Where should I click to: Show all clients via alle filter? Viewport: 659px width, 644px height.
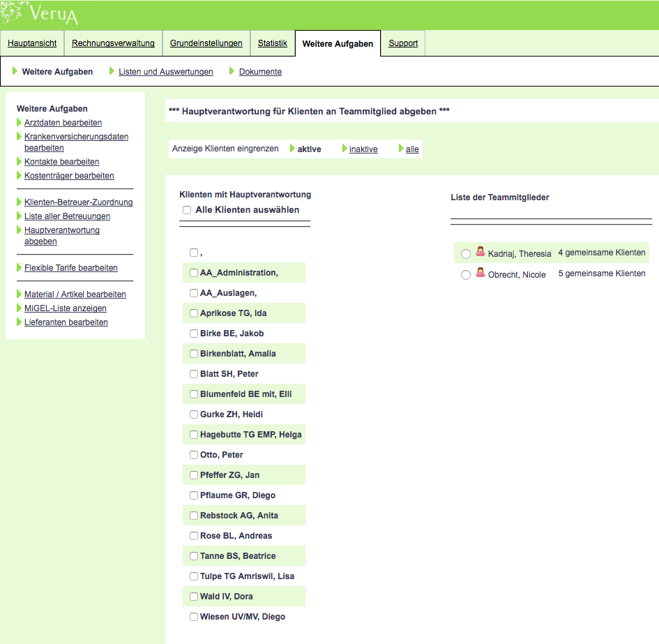[412, 149]
